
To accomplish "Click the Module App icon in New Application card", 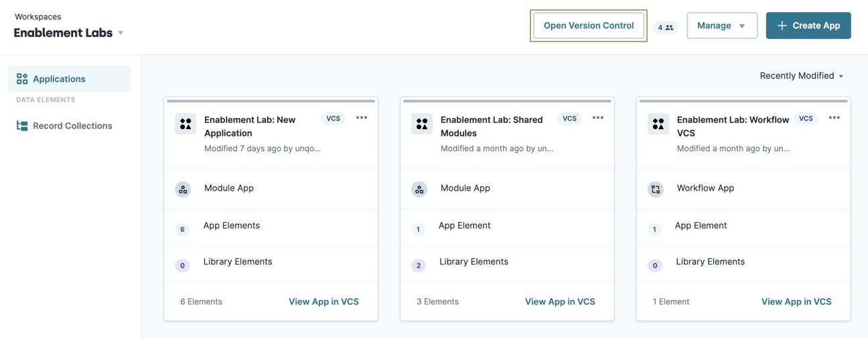I will (x=183, y=189).
